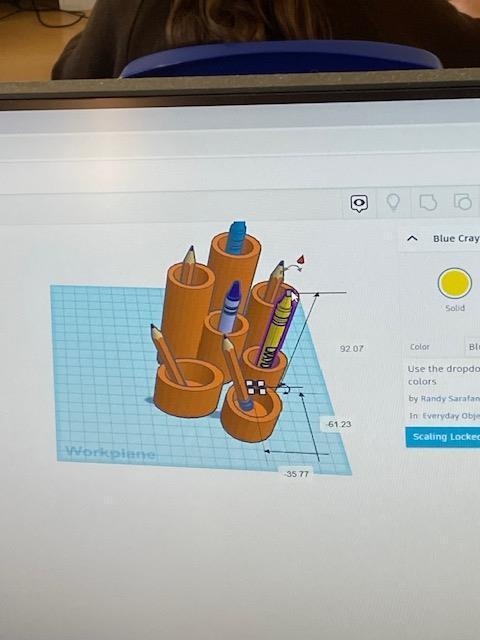Select the yellow Solid color swatch
480x640 pixels.
pos(454,283)
